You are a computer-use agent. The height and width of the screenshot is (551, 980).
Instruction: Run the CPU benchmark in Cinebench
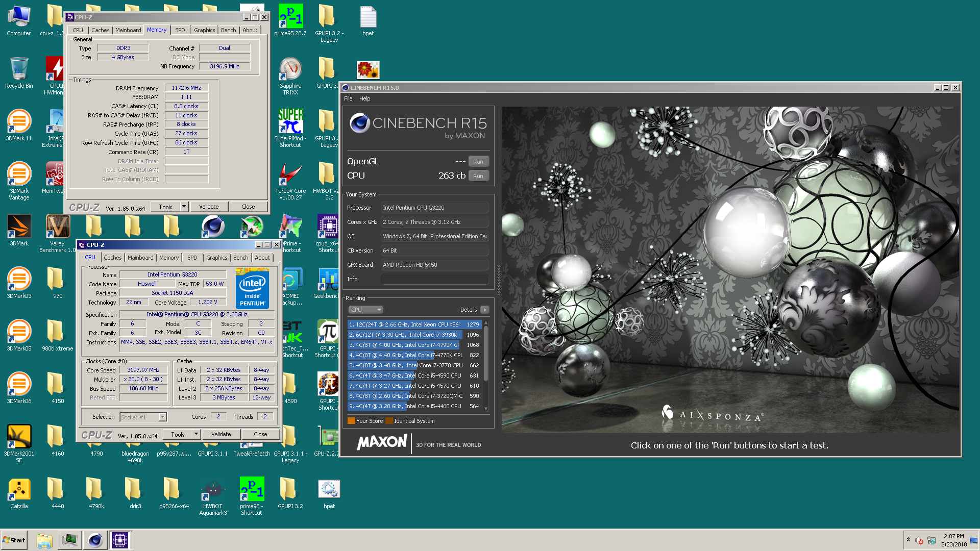tap(478, 176)
